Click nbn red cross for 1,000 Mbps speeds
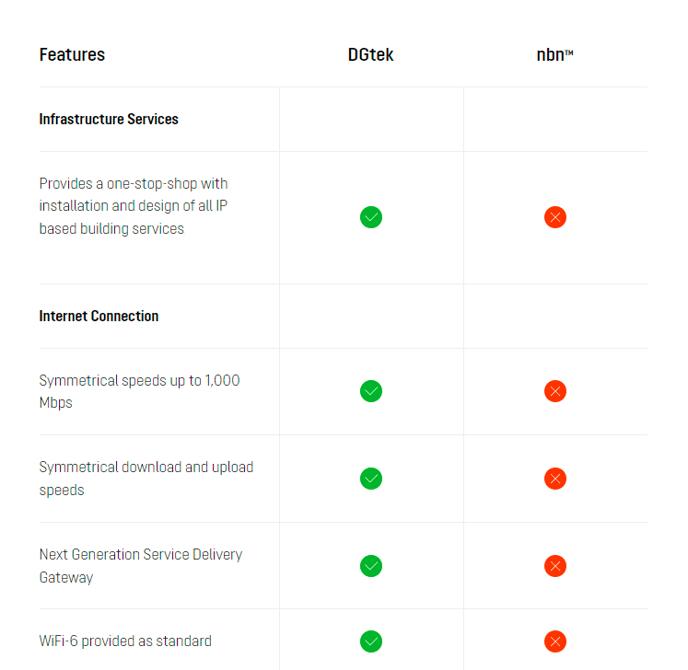This screenshot has height=670, width=688. point(555,391)
